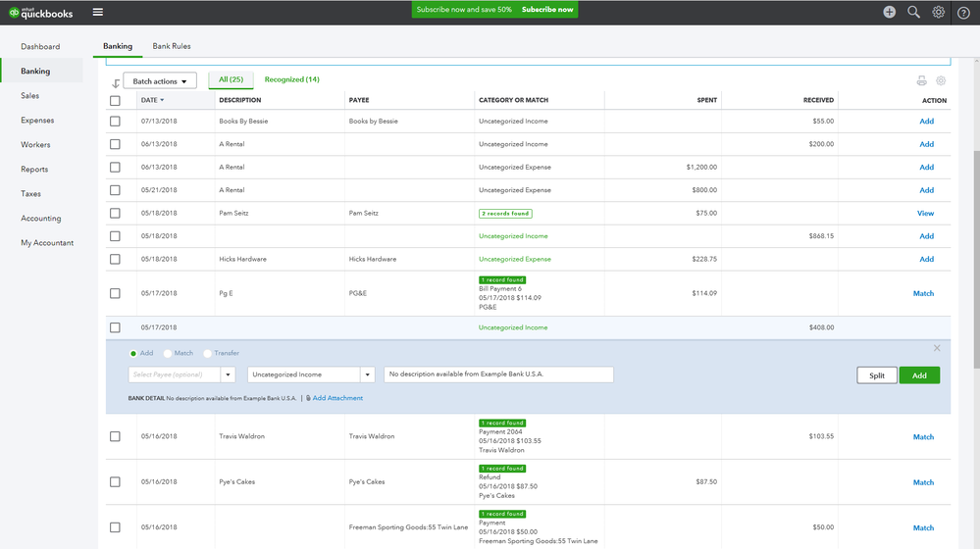Click Uncategorized Income in 05/17/2018 $408.00 row
This screenshot has height=549, width=980.
512,327
